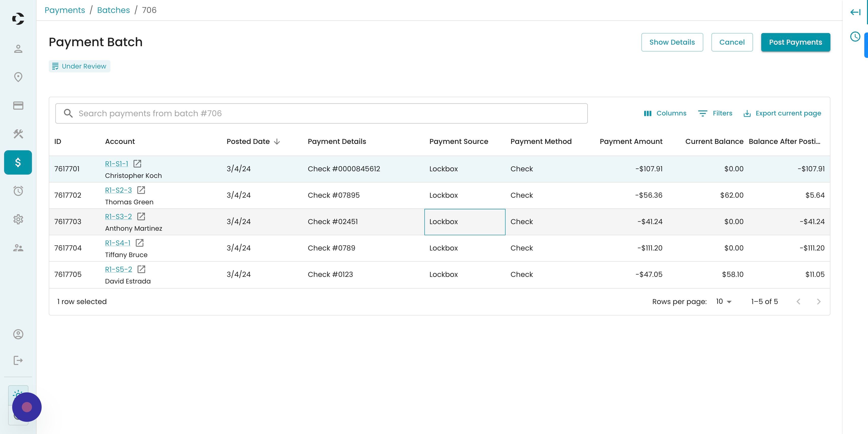The height and width of the screenshot is (434, 868).
Task: Click the Post Payments button
Action: pos(795,42)
